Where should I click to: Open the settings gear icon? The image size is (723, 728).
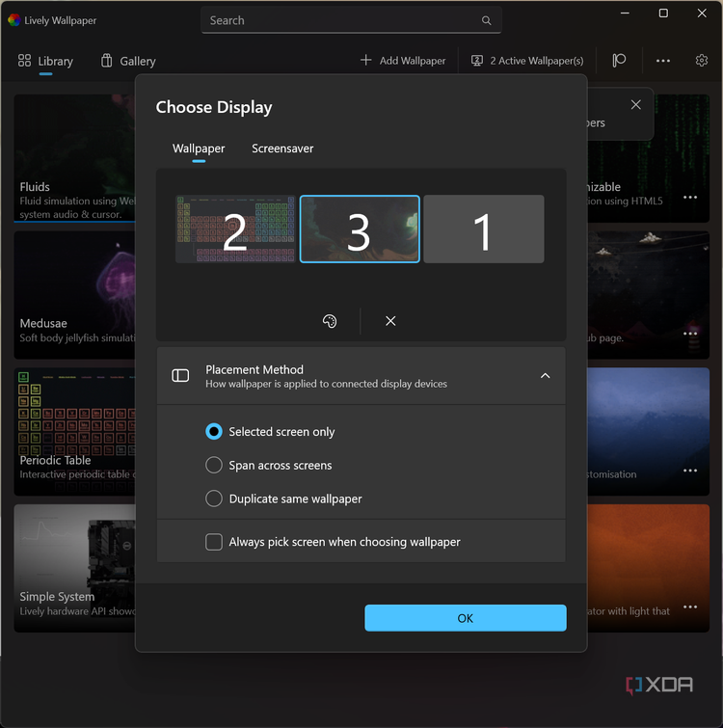pyautogui.click(x=701, y=61)
